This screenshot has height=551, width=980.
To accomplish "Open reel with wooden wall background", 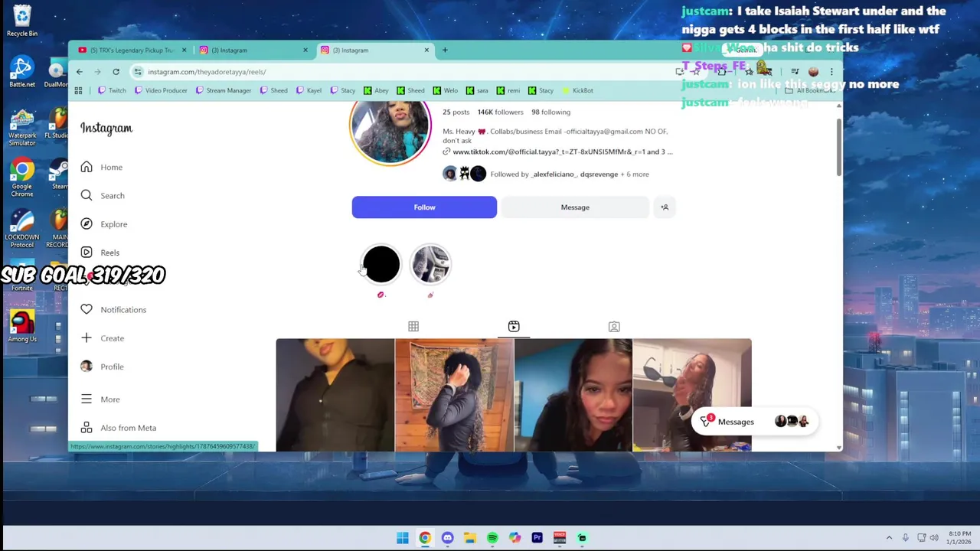I will click(454, 395).
